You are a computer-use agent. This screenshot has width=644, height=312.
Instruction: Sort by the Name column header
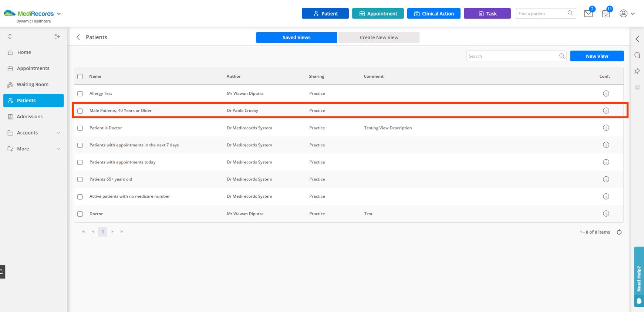[x=95, y=77]
